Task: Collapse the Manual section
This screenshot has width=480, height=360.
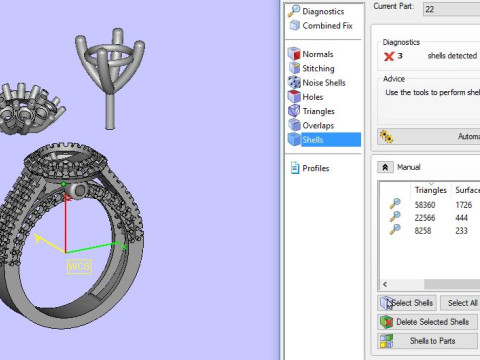Action: 385,167
